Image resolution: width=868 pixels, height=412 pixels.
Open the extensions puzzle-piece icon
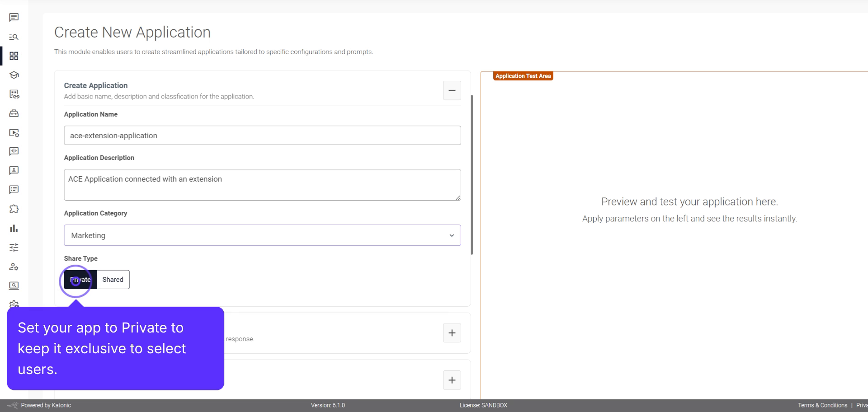(x=14, y=209)
